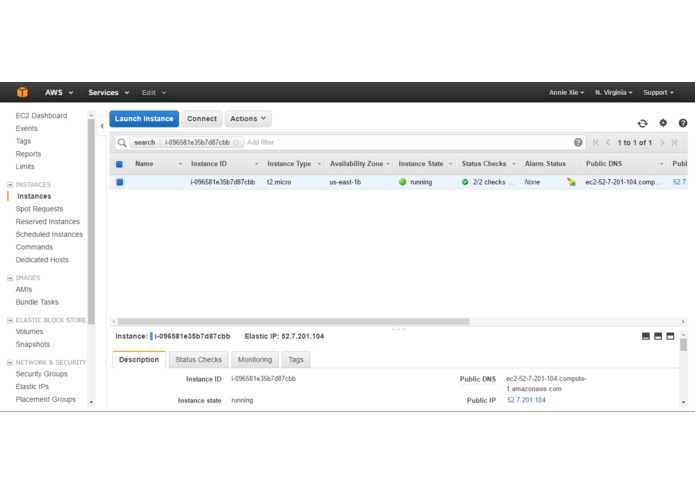Toggle checkbox for instance i-096581e35b7d87cbb
This screenshot has width=695, height=494.
[x=120, y=182]
